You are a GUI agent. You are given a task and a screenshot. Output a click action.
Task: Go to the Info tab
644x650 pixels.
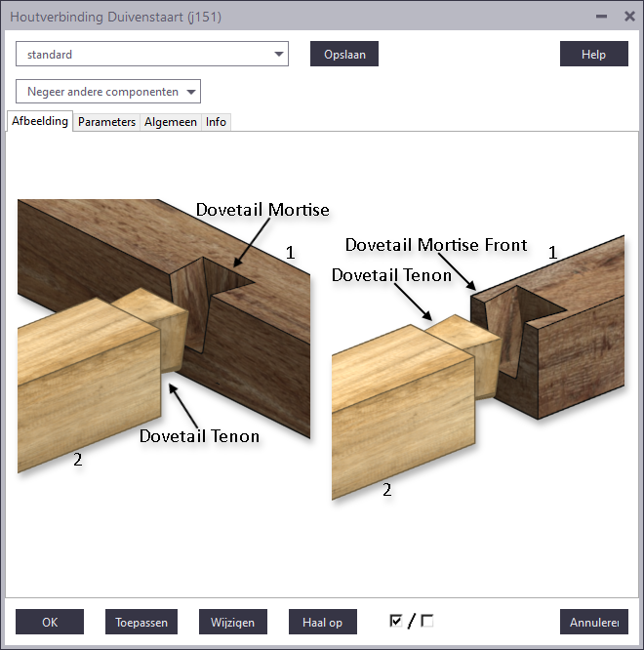point(216,122)
